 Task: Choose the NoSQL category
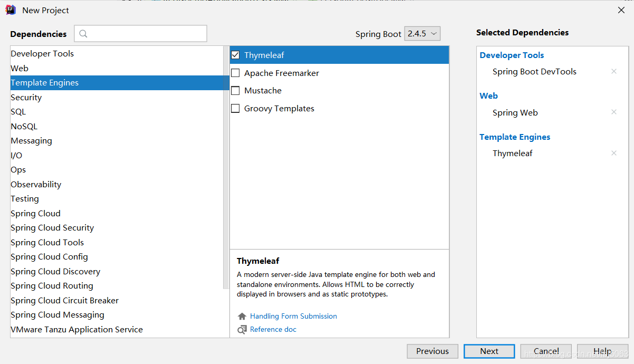[117, 126]
